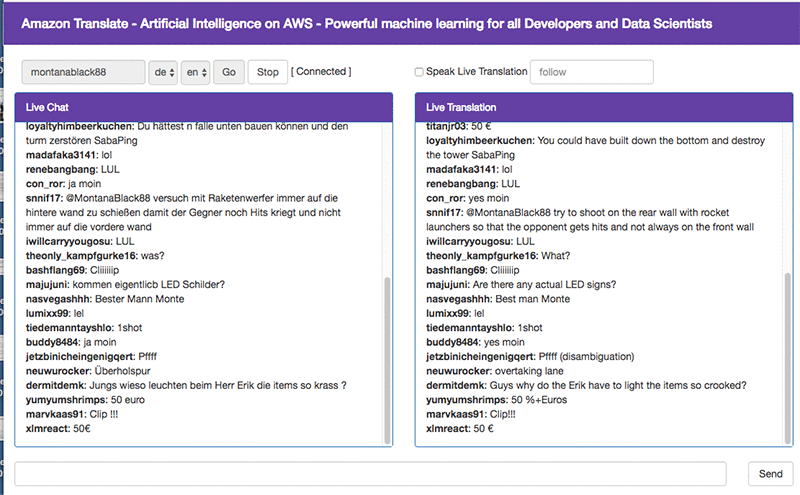This screenshot has height=495, width=800.
Task: Click the Live Chat panel scrollbar
Action: [x=387, y=360]
